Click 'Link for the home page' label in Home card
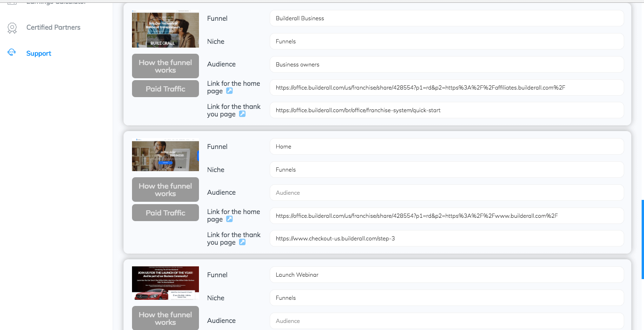Viewport: 644px width, 330px height. 233,215
